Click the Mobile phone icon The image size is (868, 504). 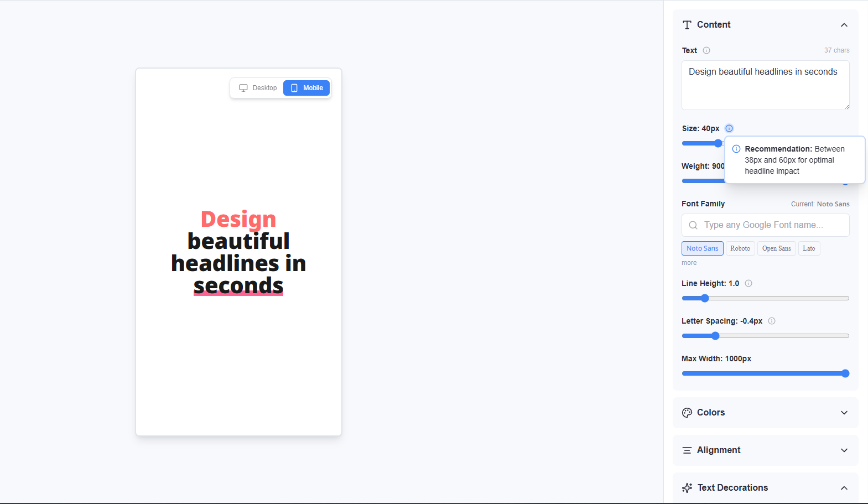(x=294, y=88)
